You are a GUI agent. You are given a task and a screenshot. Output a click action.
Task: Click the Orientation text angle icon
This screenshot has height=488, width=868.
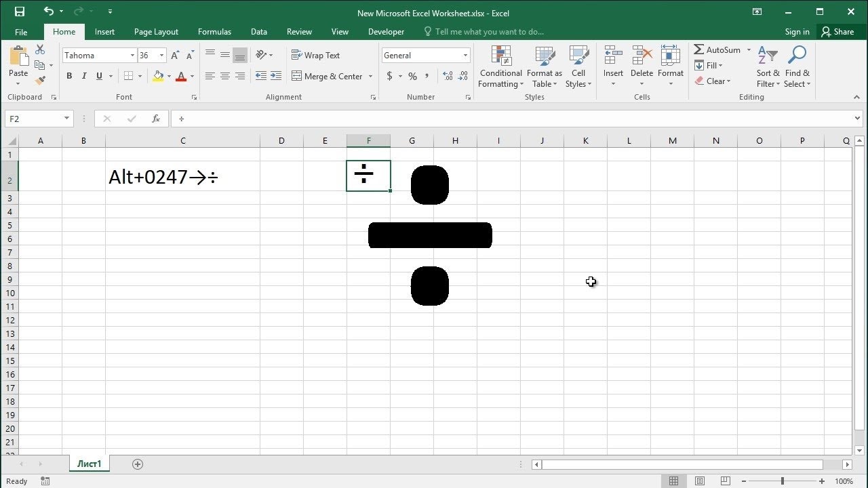pyautogui.click(x=262, y=55)
